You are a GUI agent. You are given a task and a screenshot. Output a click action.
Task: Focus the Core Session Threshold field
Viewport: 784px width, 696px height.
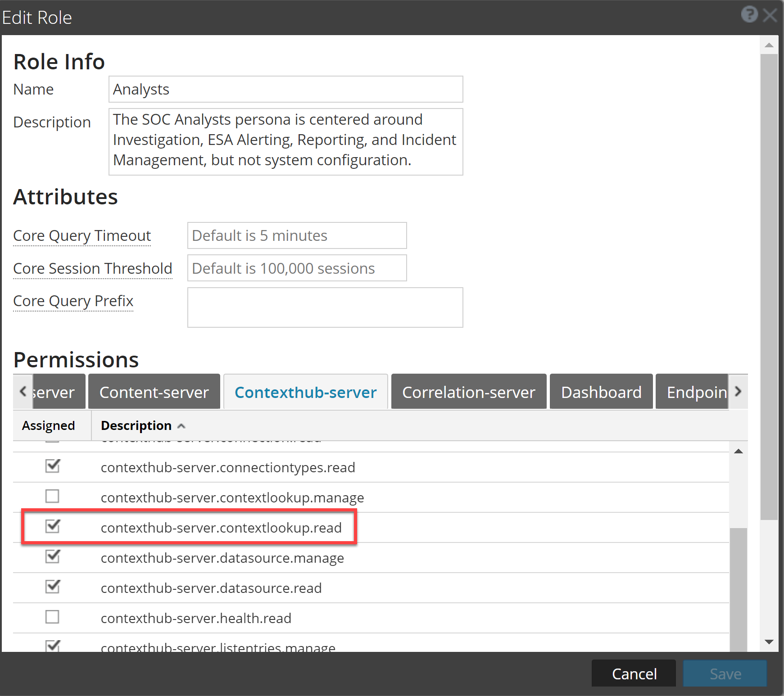point(297,268)
